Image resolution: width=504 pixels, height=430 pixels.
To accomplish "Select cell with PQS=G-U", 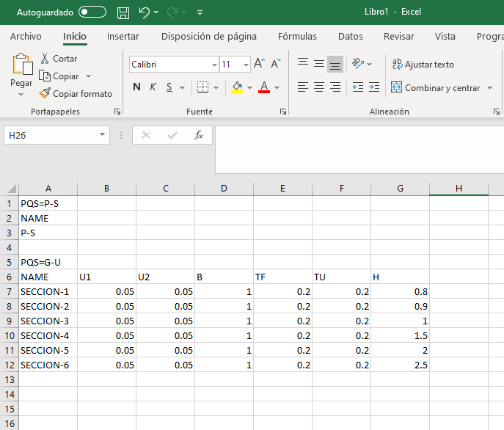I will [48, 263].
